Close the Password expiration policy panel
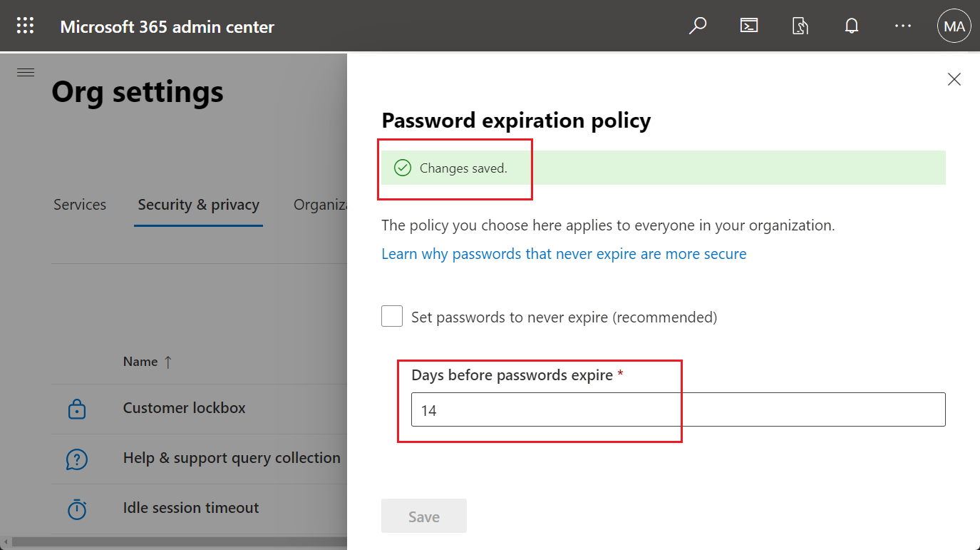The height and width of the screenshot is (550, 980). pos(954,79)
